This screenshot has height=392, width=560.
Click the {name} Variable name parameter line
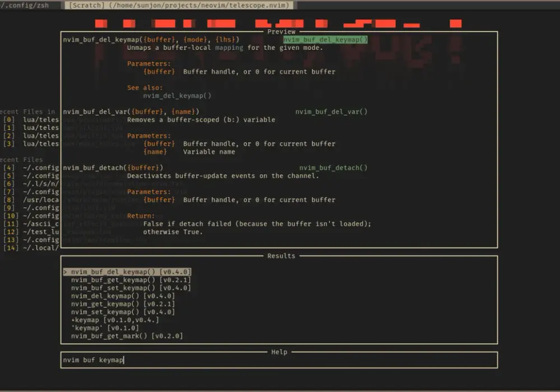[x=189, y=152]
